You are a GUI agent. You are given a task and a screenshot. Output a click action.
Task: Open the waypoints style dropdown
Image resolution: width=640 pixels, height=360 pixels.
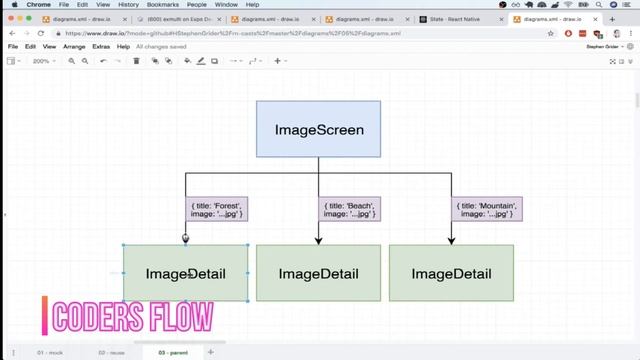tap(256, 61)
